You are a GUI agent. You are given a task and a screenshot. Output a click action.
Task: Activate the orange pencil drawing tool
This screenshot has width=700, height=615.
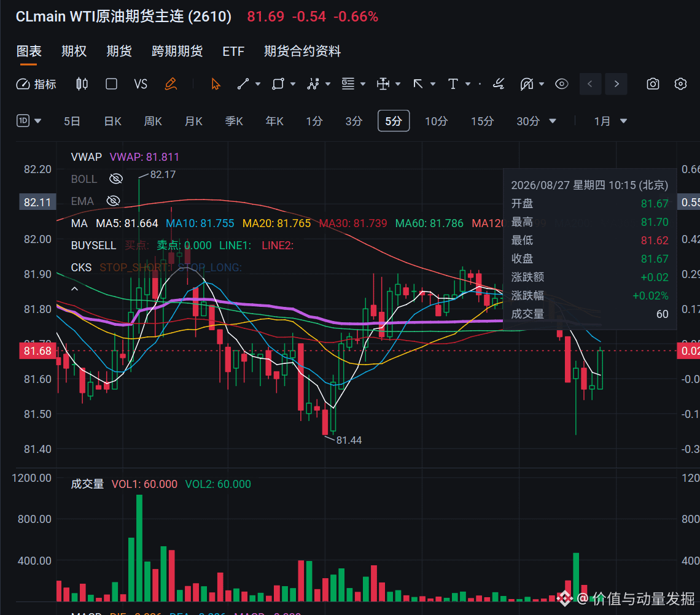click(171, 84)
